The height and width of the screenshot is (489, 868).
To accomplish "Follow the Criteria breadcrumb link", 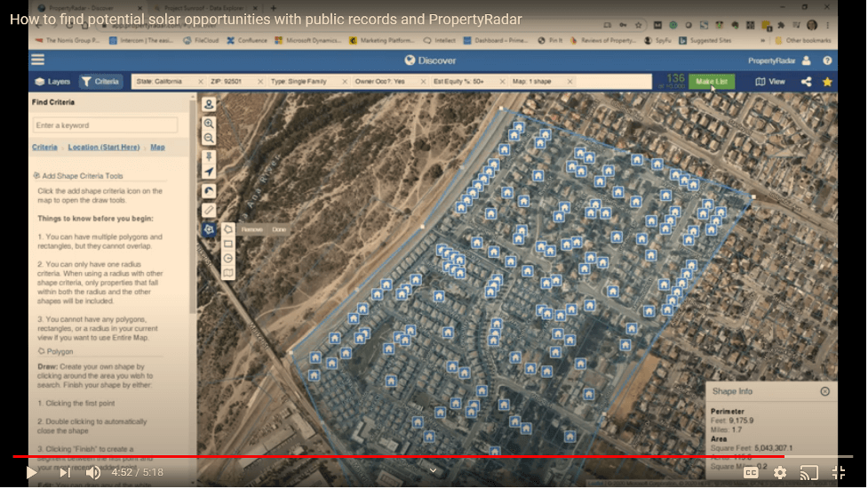I will pos(44,148).
